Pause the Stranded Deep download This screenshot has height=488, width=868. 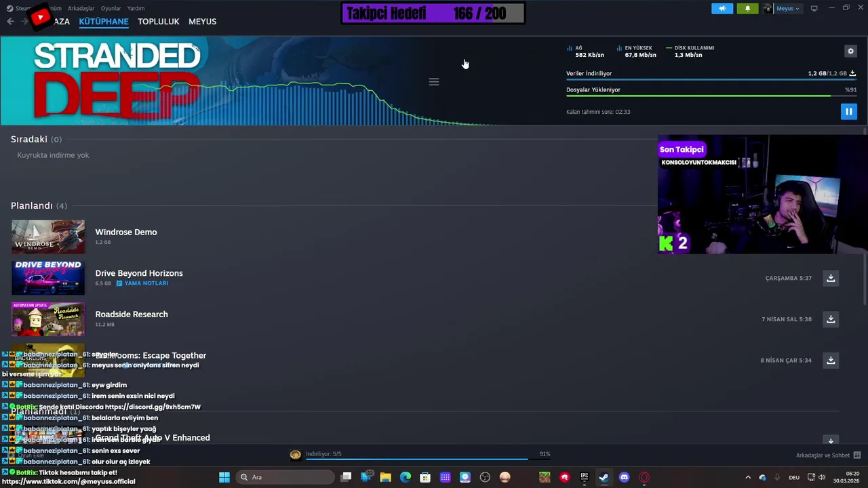[848, 112]
